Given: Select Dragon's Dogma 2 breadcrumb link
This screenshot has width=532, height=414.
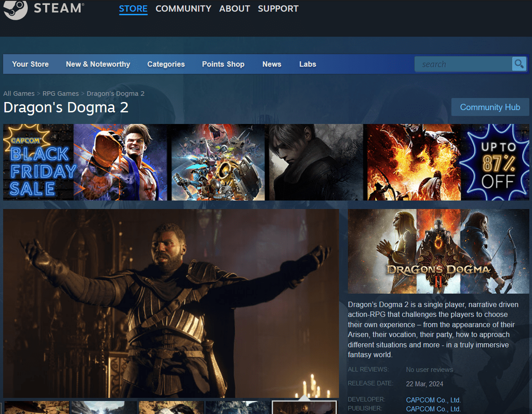Looking at the screenshot, I should [x=116, y=94].
